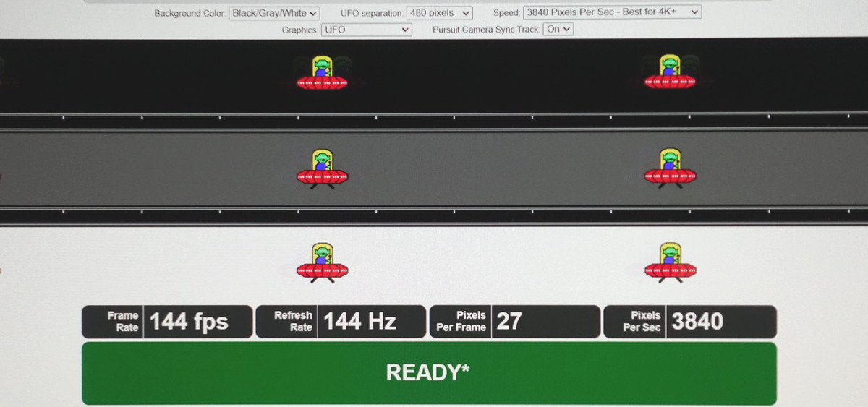Click the left UFO in the white band
This screenshot has width=868, height=407.
(x=323, y=262)
